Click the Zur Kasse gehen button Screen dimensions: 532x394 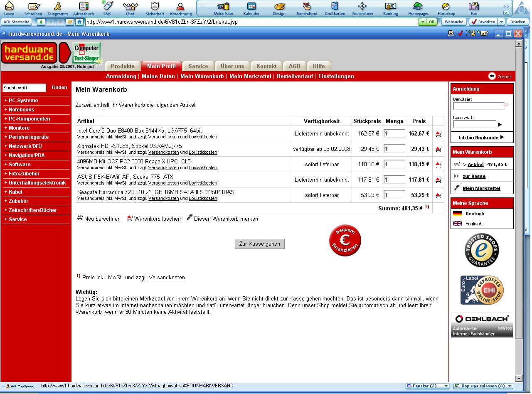point(260,244)
